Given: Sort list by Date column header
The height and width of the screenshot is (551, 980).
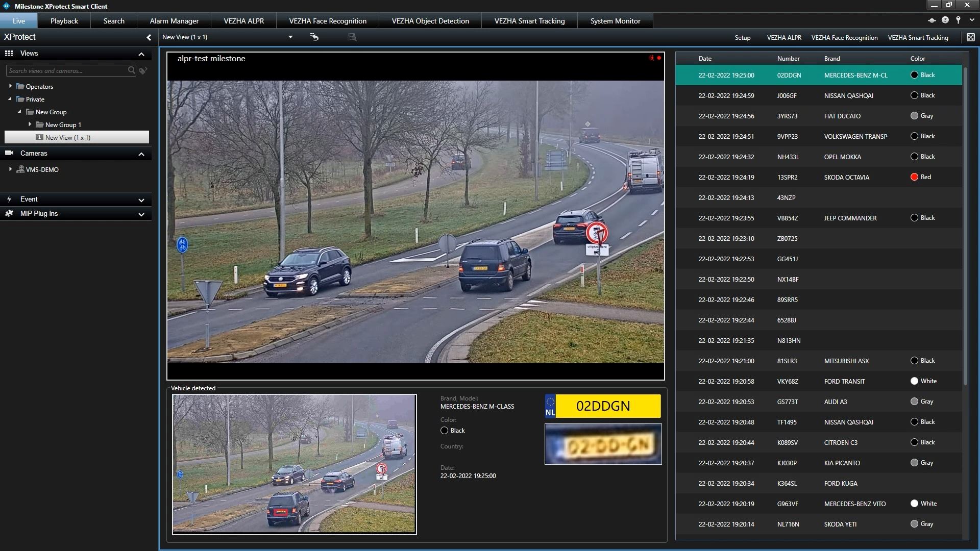Looking at the screenshot, I should [705, 59].
